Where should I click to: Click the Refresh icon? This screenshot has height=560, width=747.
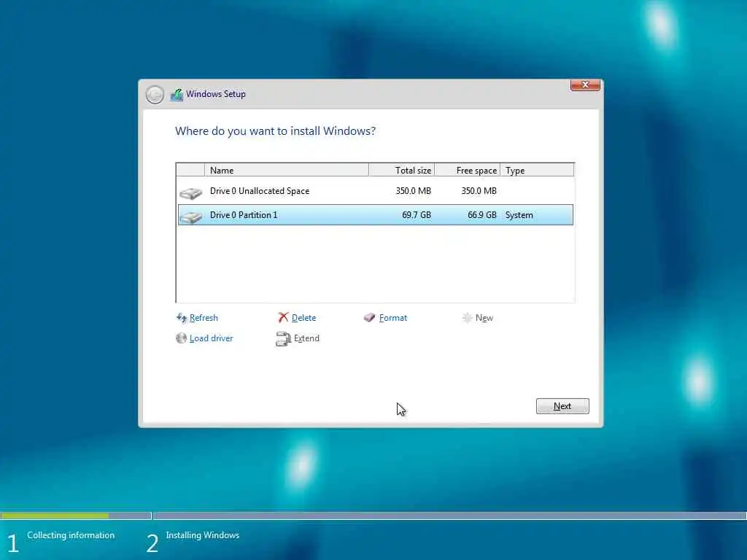[182, 318]
